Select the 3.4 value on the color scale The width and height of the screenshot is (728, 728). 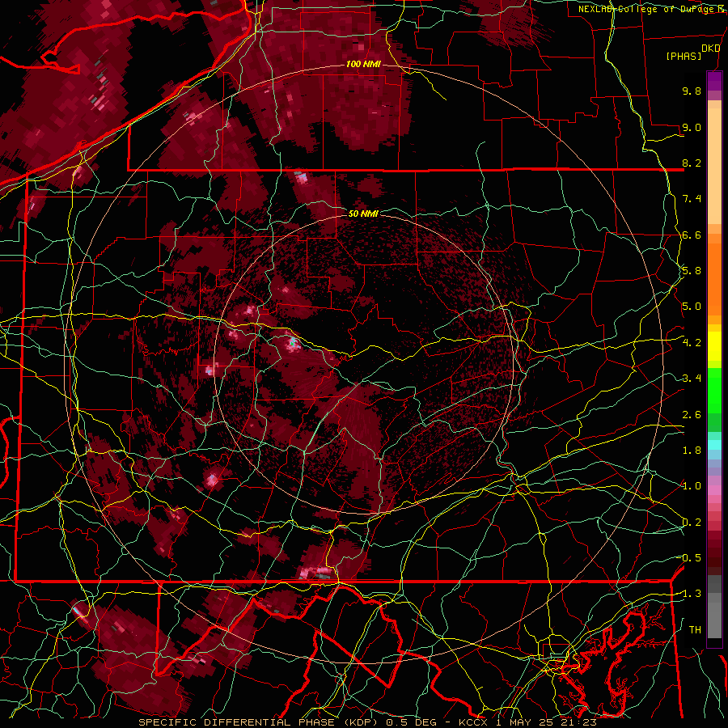(692, 379)
